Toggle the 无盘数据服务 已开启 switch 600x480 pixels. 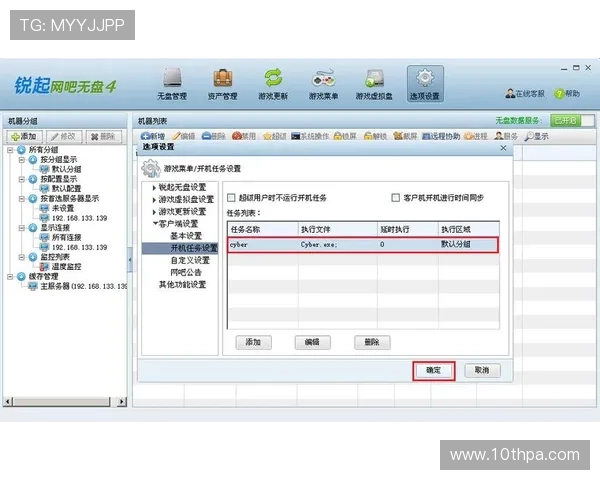[x=572, y=121]
